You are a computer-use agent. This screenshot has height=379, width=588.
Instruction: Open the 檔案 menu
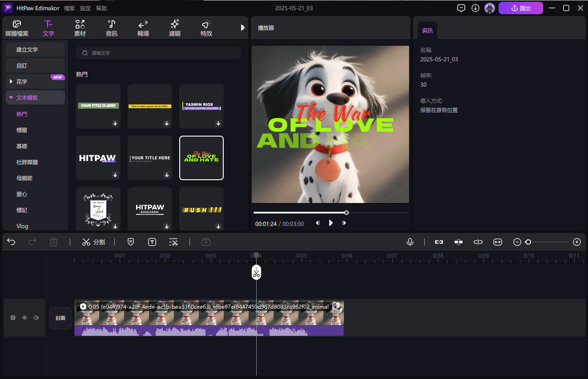(x=69, y=8)
